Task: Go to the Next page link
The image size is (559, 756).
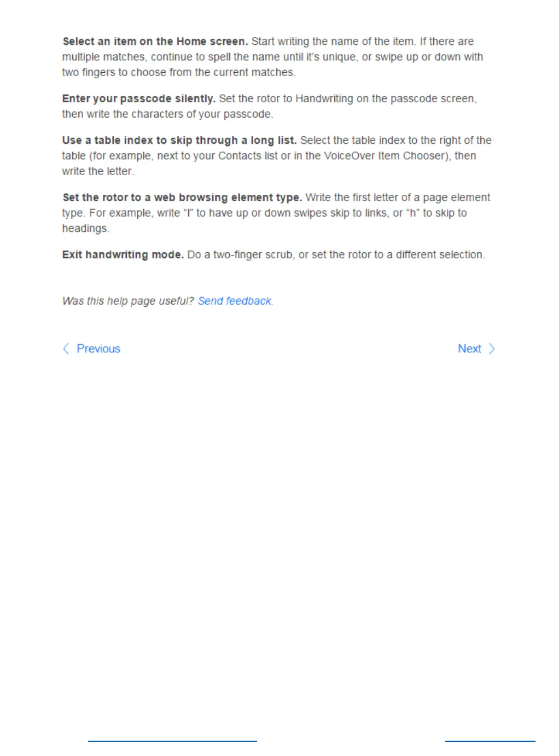Action: pos(469,349)
